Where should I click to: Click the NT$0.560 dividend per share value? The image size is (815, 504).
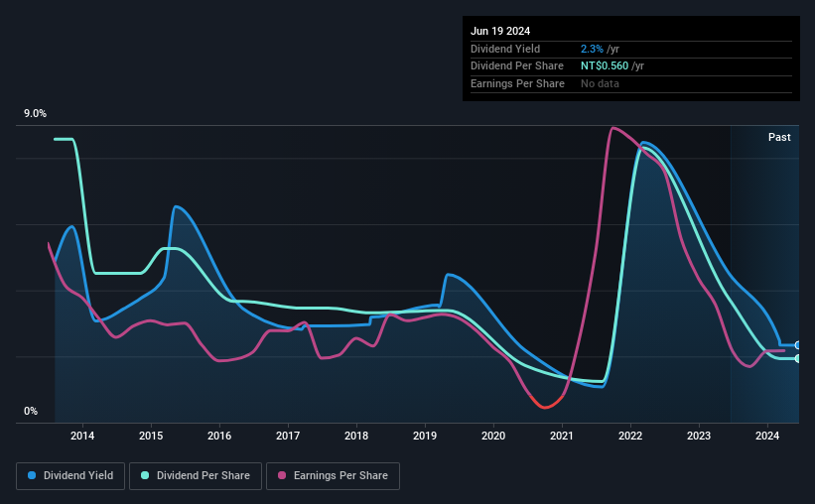(605, 66)
